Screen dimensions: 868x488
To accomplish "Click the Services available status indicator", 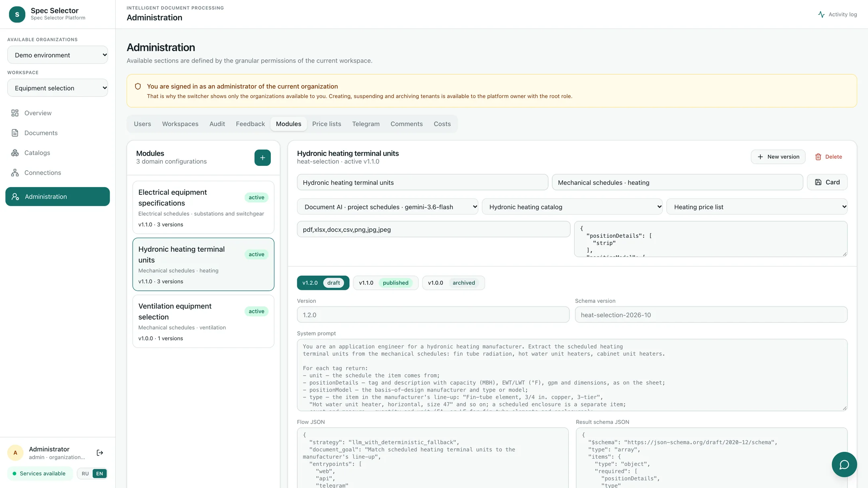I will click(39, 474).
